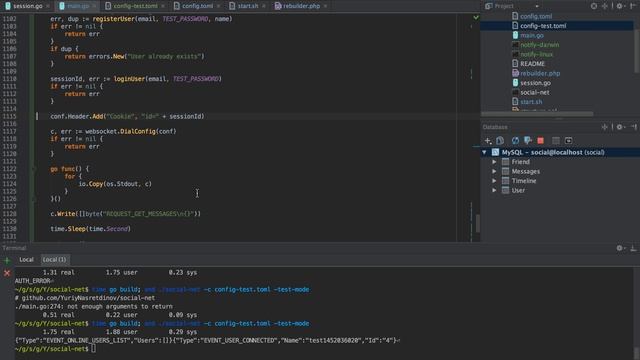Click the terminal prompt input line
This screenshot has height=360, width=640.
pos(93,349)
